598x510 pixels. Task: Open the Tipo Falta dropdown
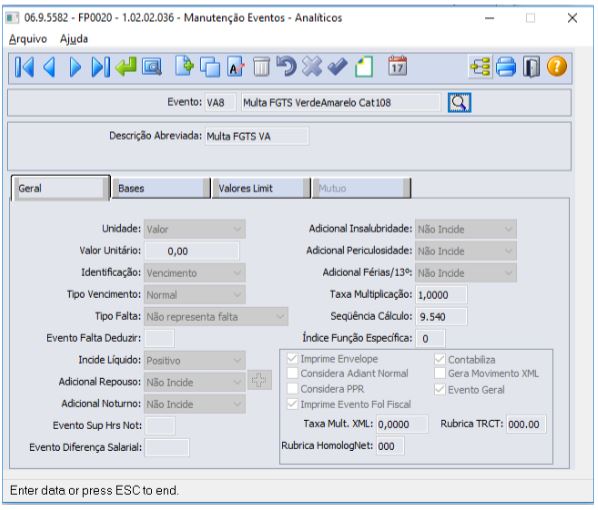coord(216,317)
